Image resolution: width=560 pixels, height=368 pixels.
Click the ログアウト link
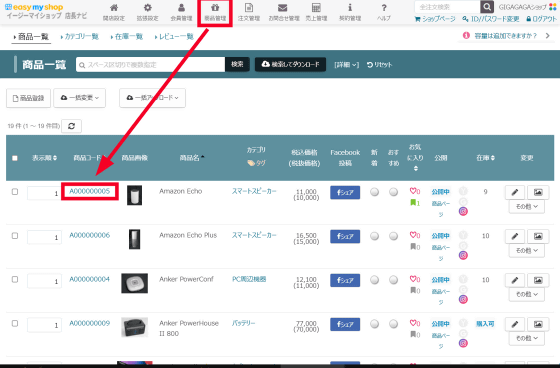click(x=541, y=19)
